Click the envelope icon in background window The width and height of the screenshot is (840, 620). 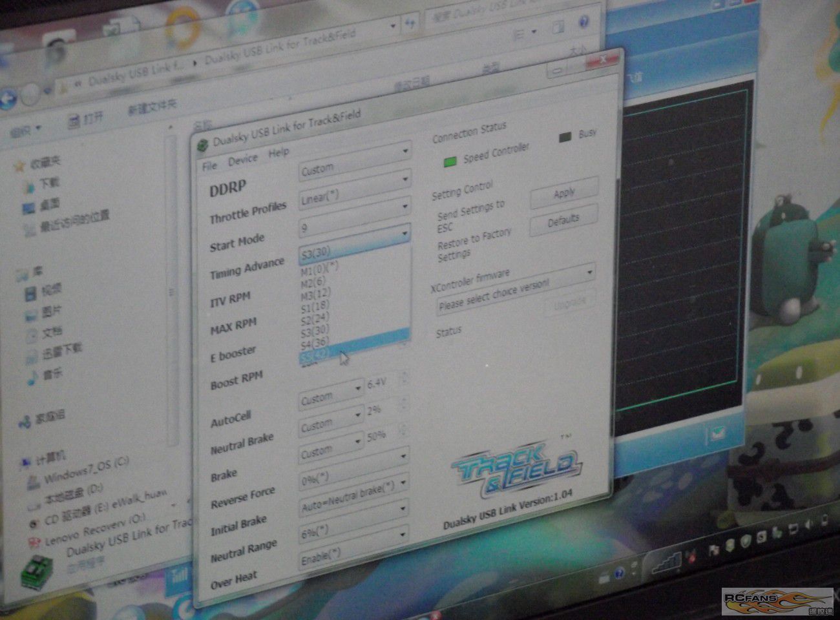click(x=717, y=435)
